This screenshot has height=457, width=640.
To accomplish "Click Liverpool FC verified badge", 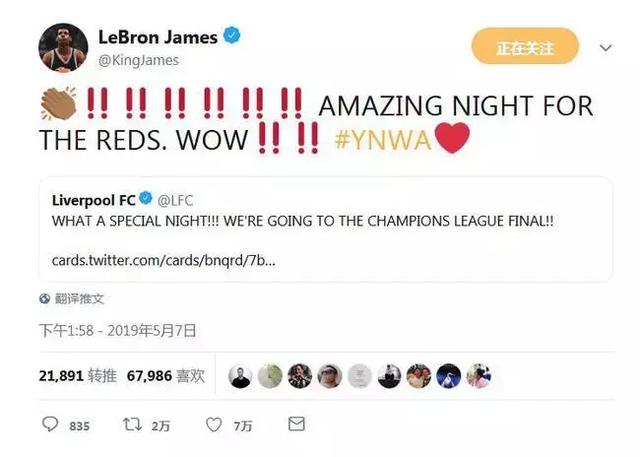I will pyautogui.click(x=146, y=198).
